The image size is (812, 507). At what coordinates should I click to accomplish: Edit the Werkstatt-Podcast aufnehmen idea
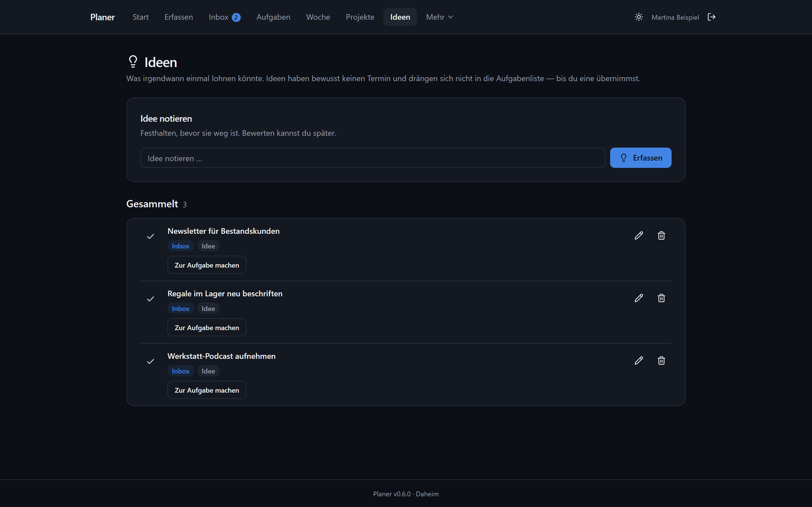coord(639,361)
